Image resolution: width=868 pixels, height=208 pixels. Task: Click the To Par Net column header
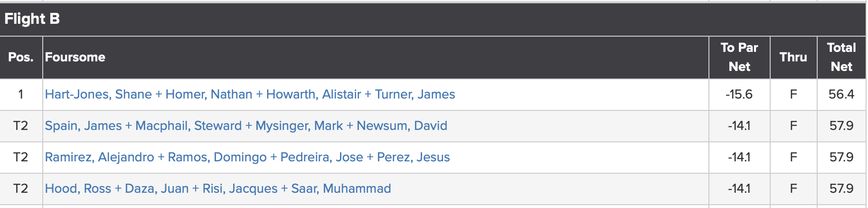(x=739, y=57)
